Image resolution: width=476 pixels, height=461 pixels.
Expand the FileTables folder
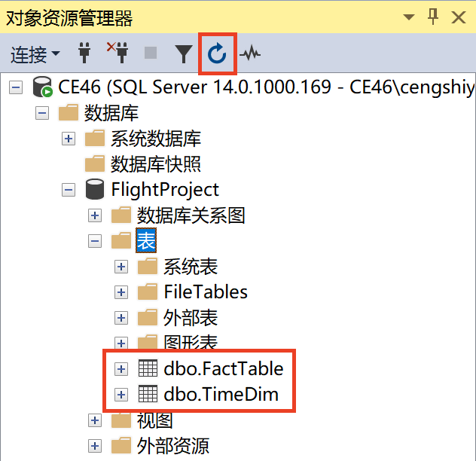(x=121, y=292)
